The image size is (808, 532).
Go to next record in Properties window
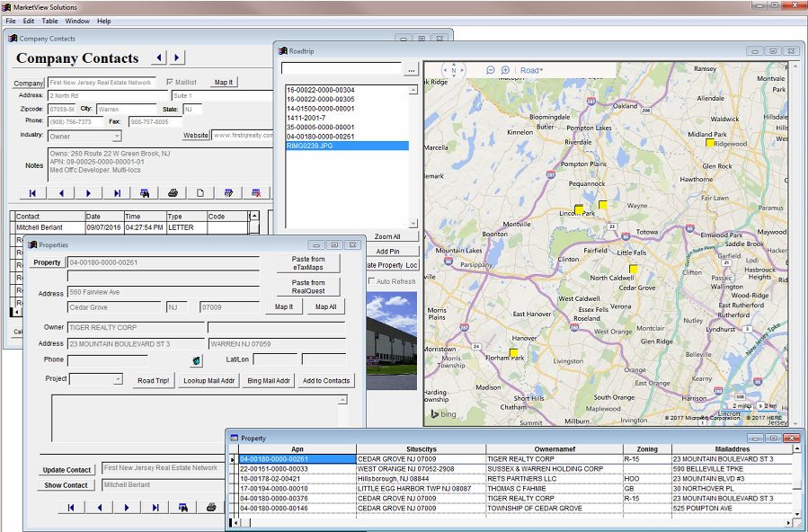(x=127, y=508)
